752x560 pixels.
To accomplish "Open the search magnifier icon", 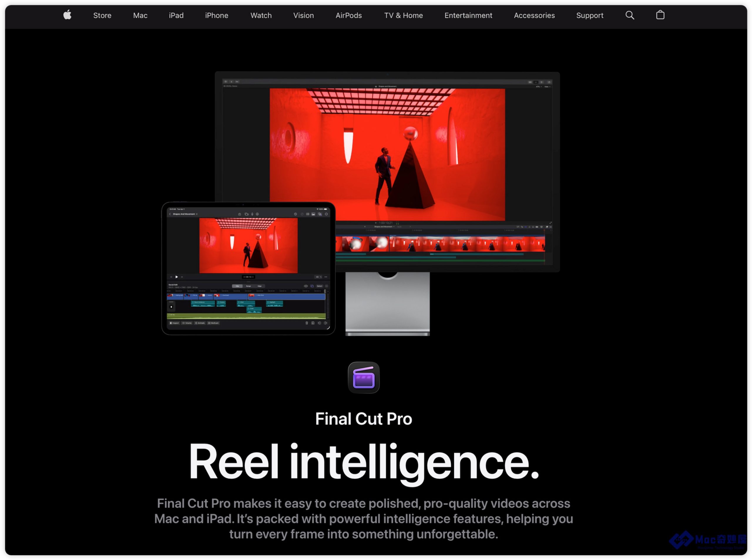I will 629,15.
